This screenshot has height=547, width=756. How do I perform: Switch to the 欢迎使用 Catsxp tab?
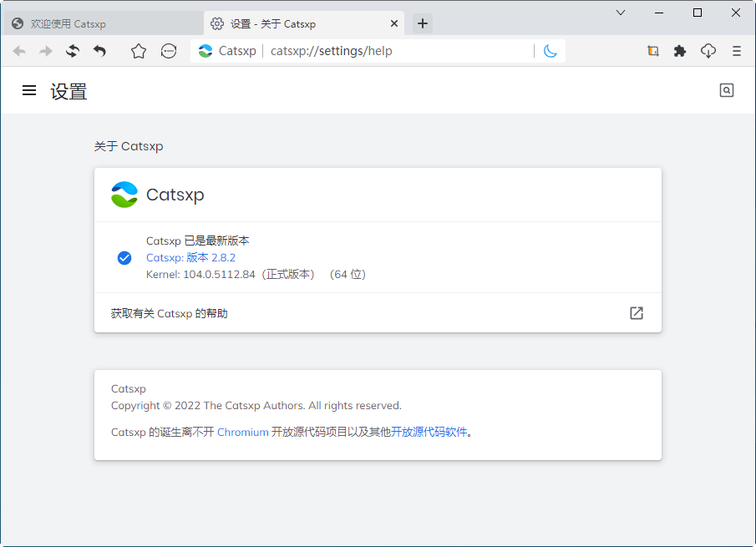click(103, 23)
